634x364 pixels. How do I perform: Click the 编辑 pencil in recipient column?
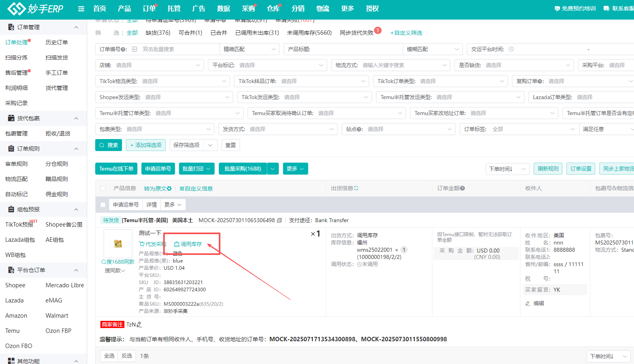tap(528, 304)
